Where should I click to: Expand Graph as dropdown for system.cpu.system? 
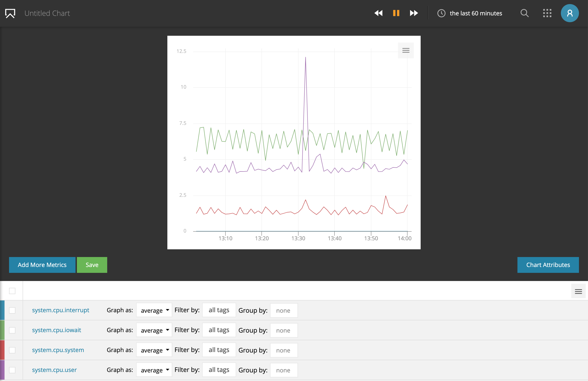(x=154, y=350)
